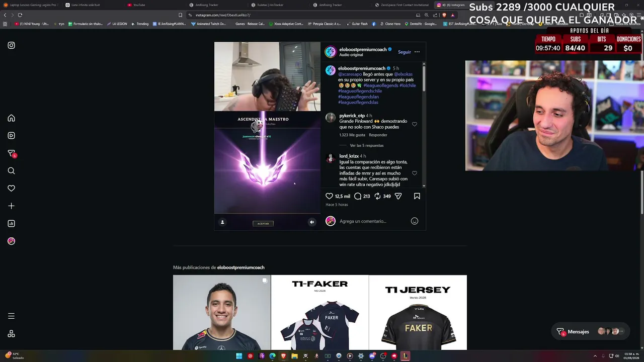Open the LA LEGION bookmark
The image size is (644, 362).
pyautogui.click(x=117, y=24)
